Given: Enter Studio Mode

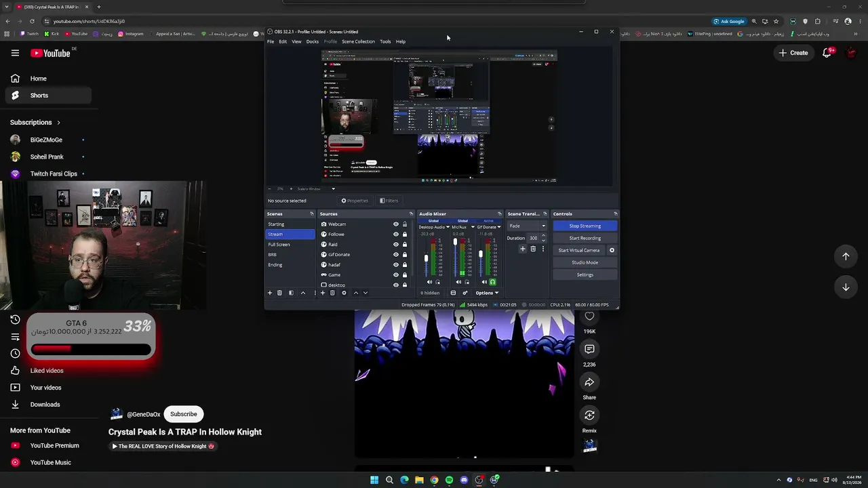Looking at the screenshot, I should pos(585,262).
